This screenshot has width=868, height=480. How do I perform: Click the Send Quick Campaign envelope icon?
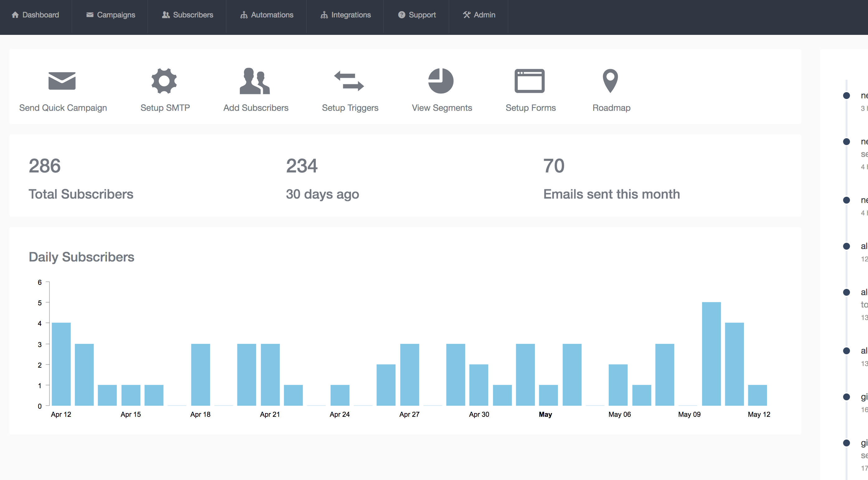(x=62, y=81)
